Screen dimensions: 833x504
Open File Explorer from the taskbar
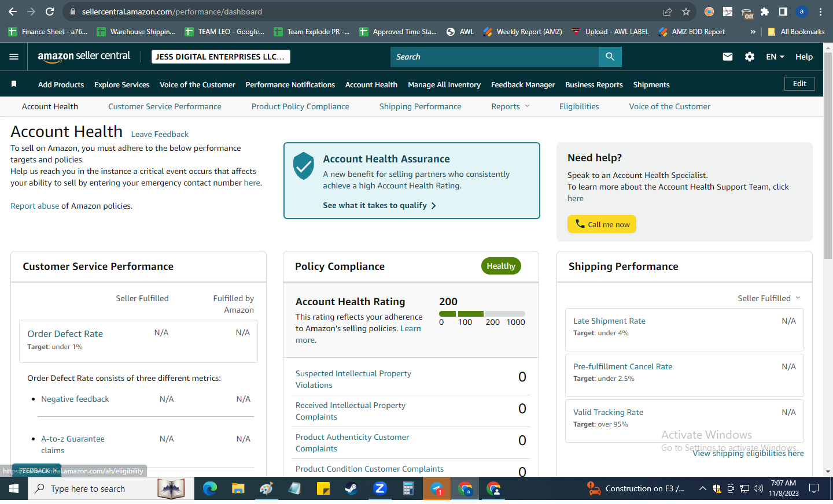click(x=238, y=489)
